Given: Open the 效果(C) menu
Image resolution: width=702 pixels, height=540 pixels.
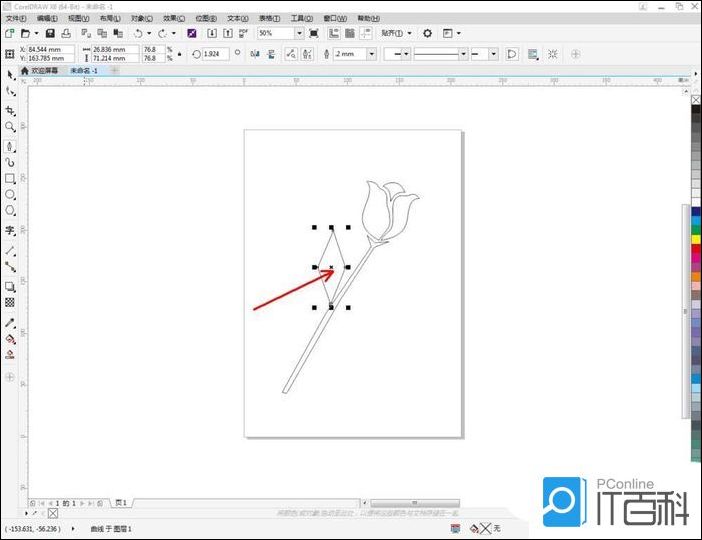Looking at the screenshot, I should point(174,18).
